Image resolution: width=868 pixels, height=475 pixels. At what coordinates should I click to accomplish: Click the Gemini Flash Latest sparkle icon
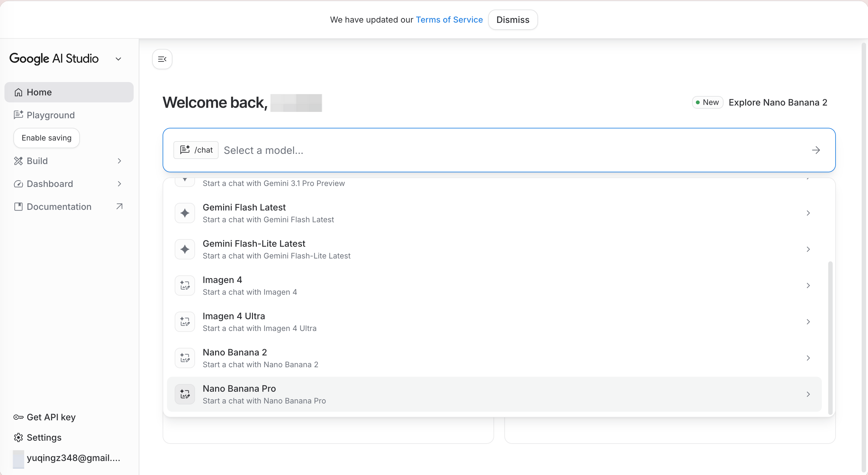point(185,213)
